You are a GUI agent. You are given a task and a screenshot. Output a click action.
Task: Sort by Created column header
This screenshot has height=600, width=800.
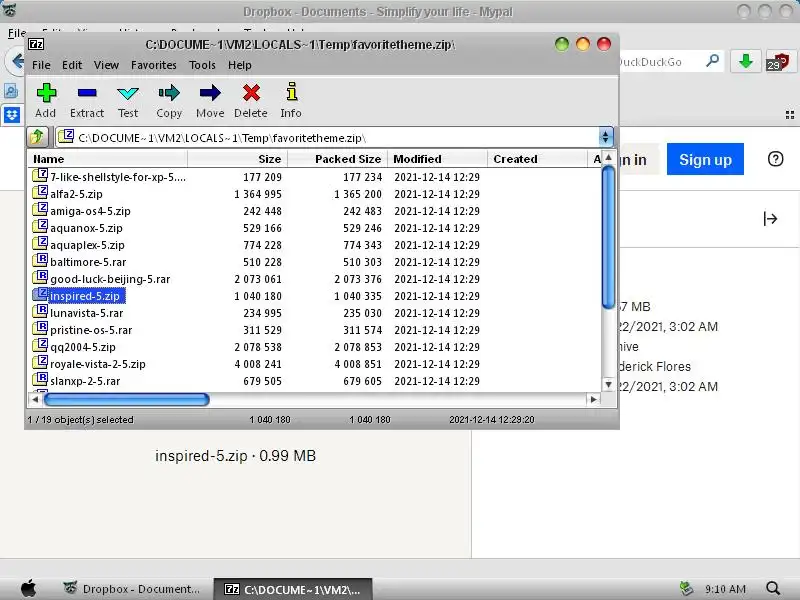coord(537,159)
